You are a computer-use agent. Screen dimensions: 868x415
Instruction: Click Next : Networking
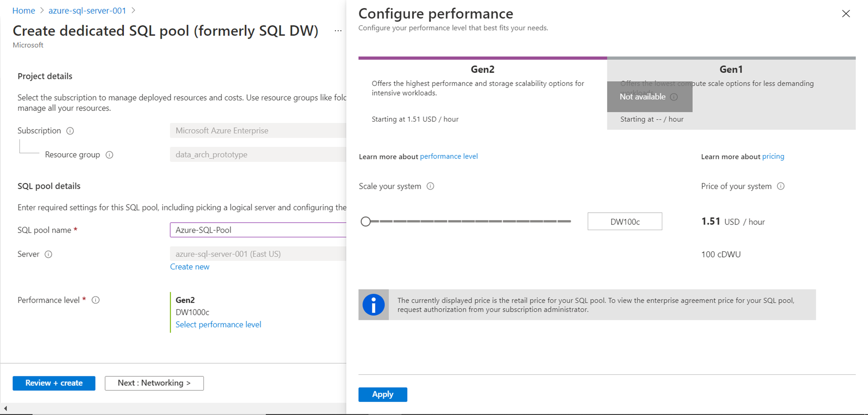154,383
